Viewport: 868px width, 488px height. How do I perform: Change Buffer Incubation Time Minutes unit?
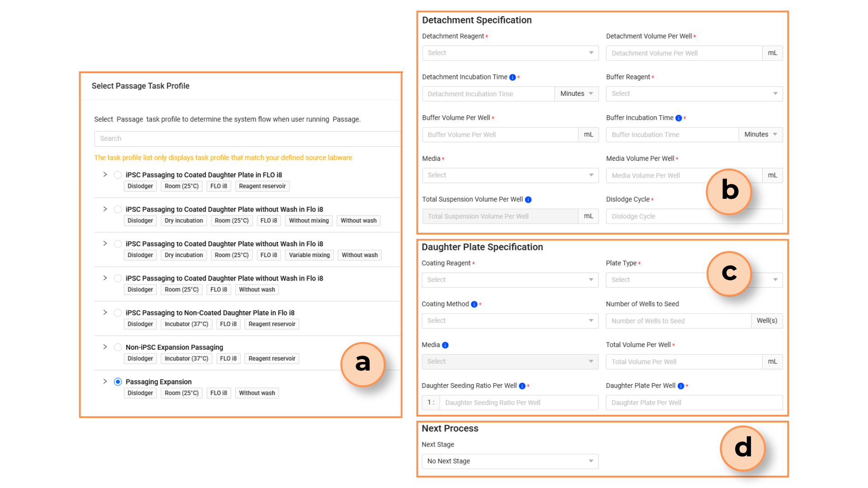(761, 135)
